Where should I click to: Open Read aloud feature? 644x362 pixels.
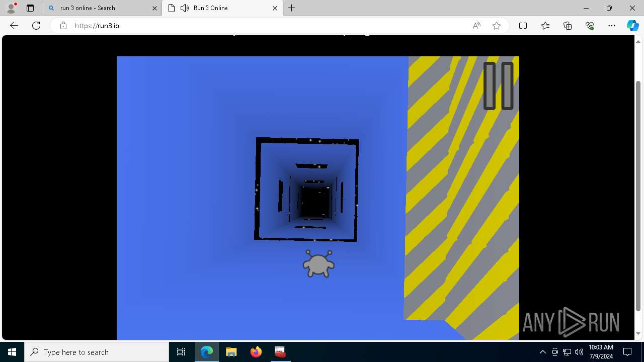(476, 26)
